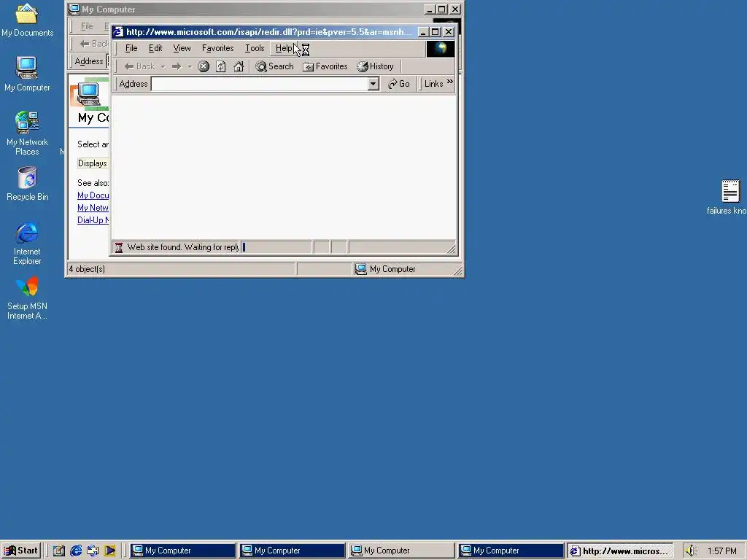This screenshot has width=747, height=560.
Task: Switch to third My Computer taskbar button
Action: (x=401, y=551)
